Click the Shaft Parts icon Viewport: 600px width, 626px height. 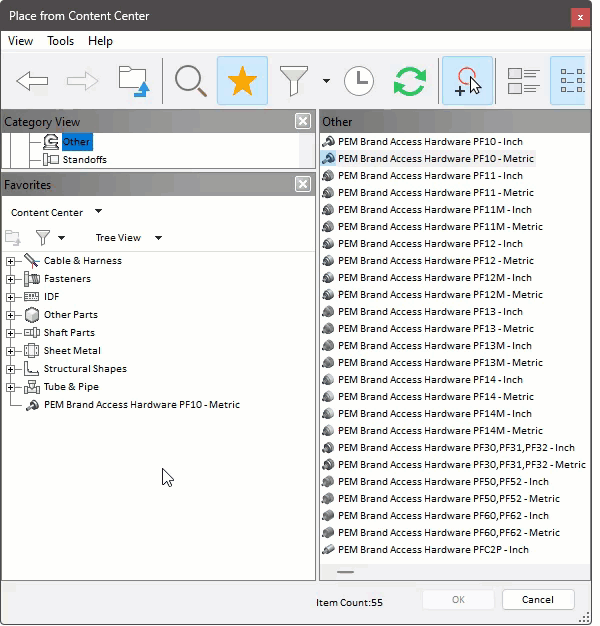32,333
